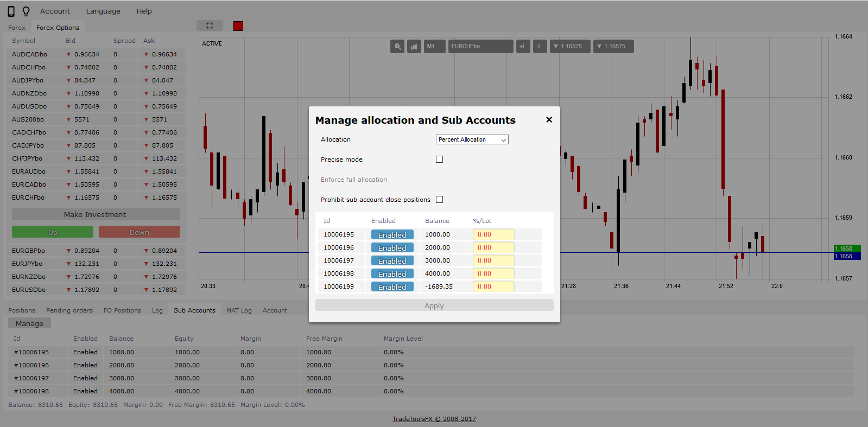Enable the Precise mode checkbox

tap(439, 160)
